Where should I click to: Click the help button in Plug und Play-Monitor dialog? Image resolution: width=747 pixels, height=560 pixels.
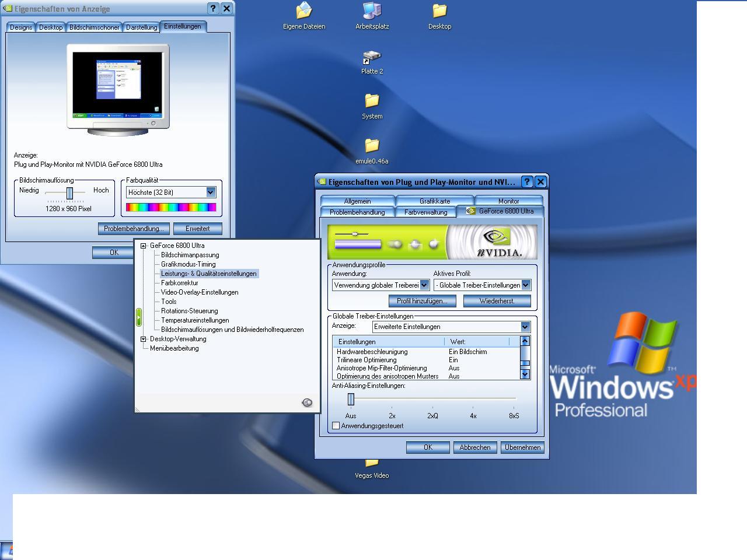coord(527,181)
